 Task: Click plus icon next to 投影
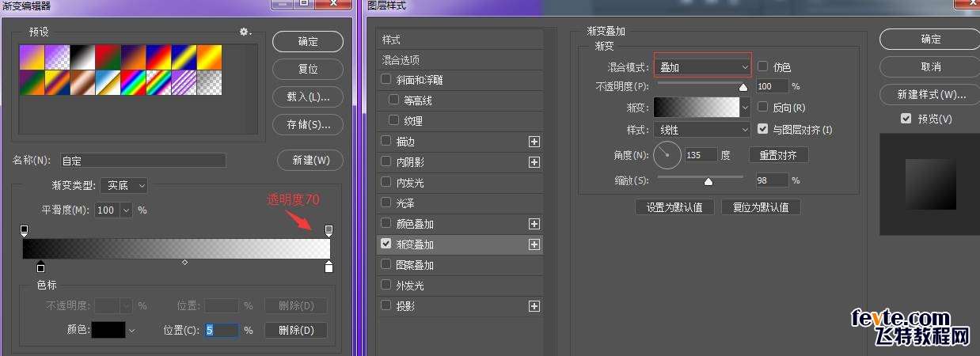click(x=534, y=306)
